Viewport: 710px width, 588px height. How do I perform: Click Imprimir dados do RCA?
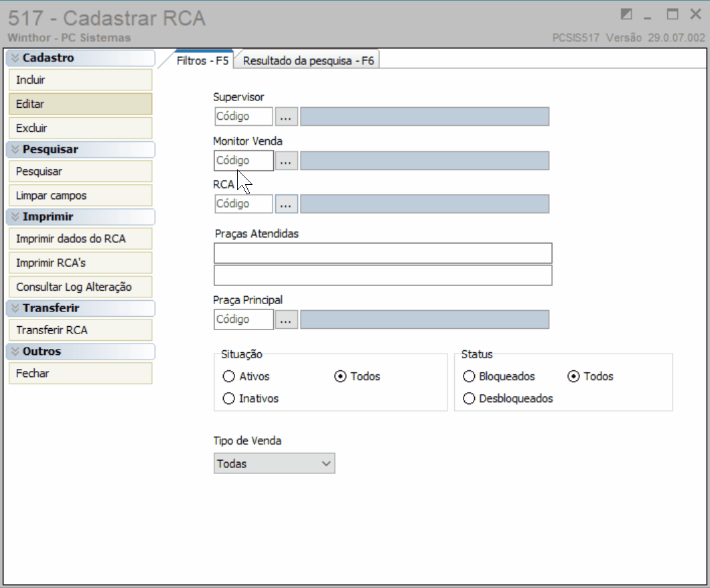pos(80,239)
